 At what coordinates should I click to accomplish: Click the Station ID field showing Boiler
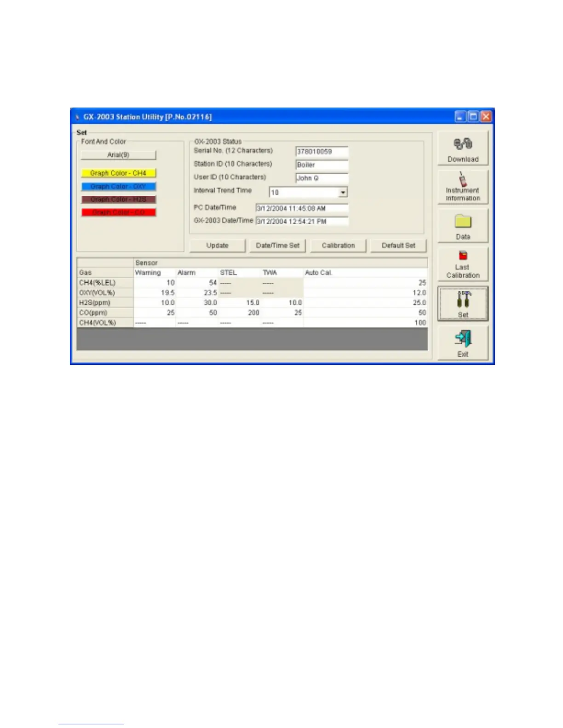[322, 165]
